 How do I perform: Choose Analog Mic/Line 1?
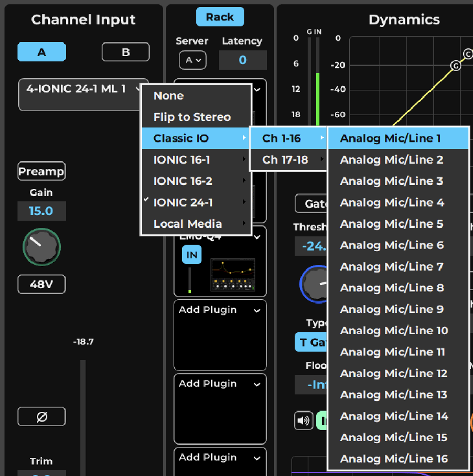pyautogui.click(x=399, y=138)
